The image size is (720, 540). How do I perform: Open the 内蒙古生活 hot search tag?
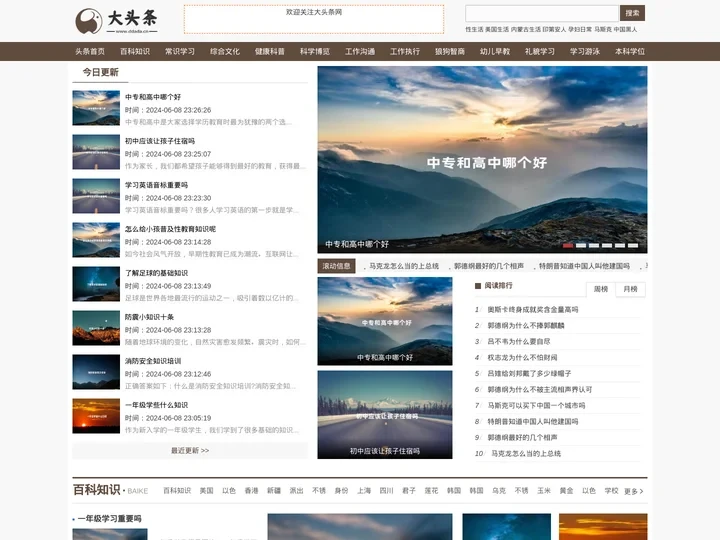(526, 29)
